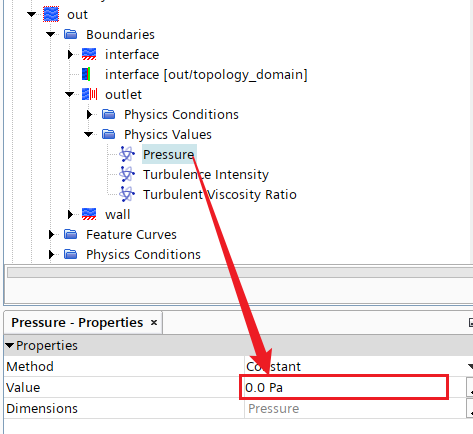473x434 pixels.
Task: Close the Pressure - Properties tab
Action: point(154,323)
